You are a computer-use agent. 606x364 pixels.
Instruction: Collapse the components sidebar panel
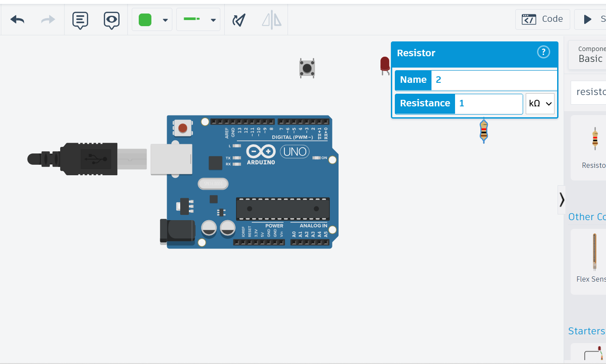pyautogui.click(x=561, y=200)
